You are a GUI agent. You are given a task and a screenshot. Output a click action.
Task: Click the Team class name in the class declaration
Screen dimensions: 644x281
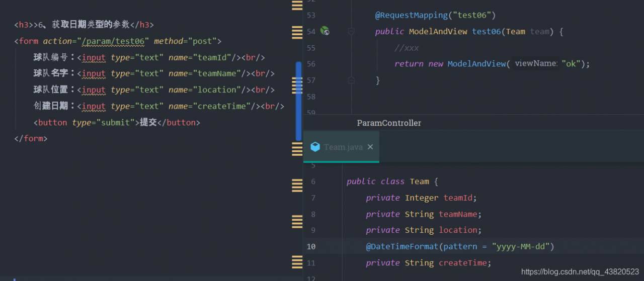420,181
